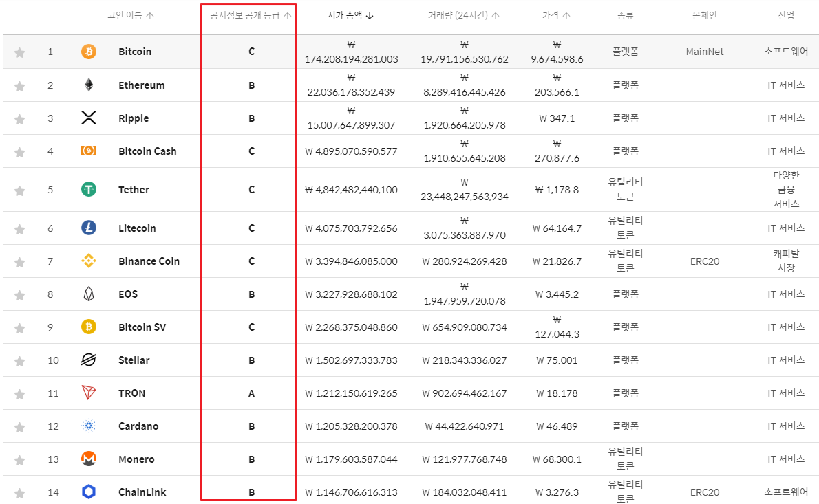Screen dimensions: 819x504
Task: Click Bitcoin's market cap 174,208,194,281,003
Action: click(351, 52)
